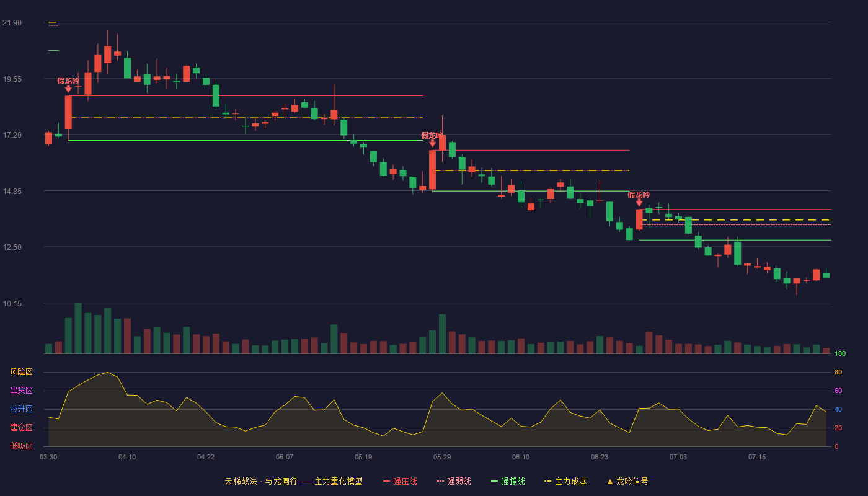868x496 pixels.
Task: Toggle the 强压线 legend label
Action: coord(405,482)
